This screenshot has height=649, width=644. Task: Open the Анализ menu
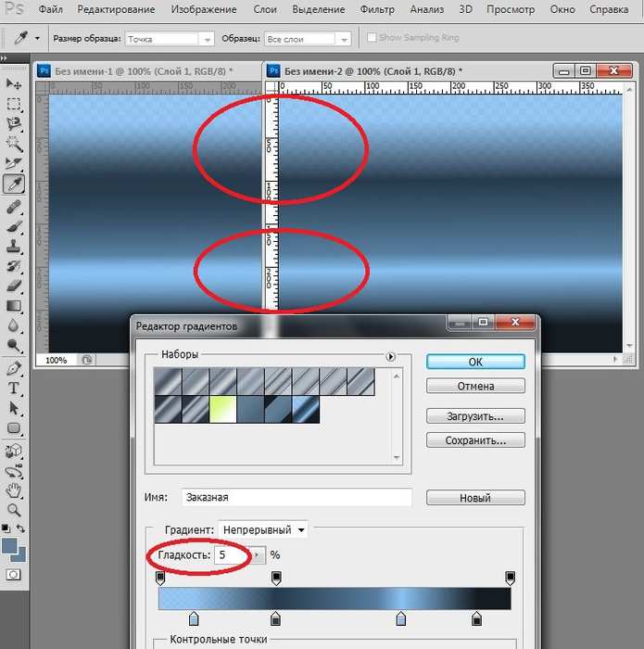click(x=427, y=9)
